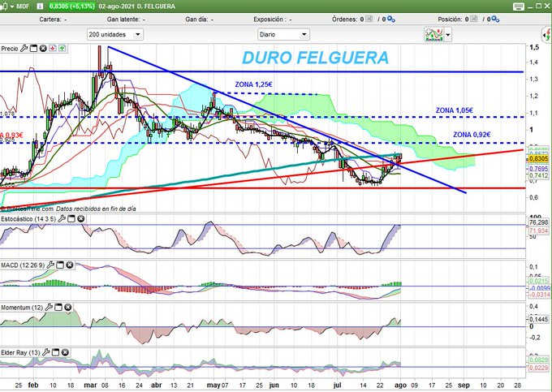Screen dimensions: 552x392
Task: Click the 0,1445 momentum value on axis
Action: coord(539,319)
